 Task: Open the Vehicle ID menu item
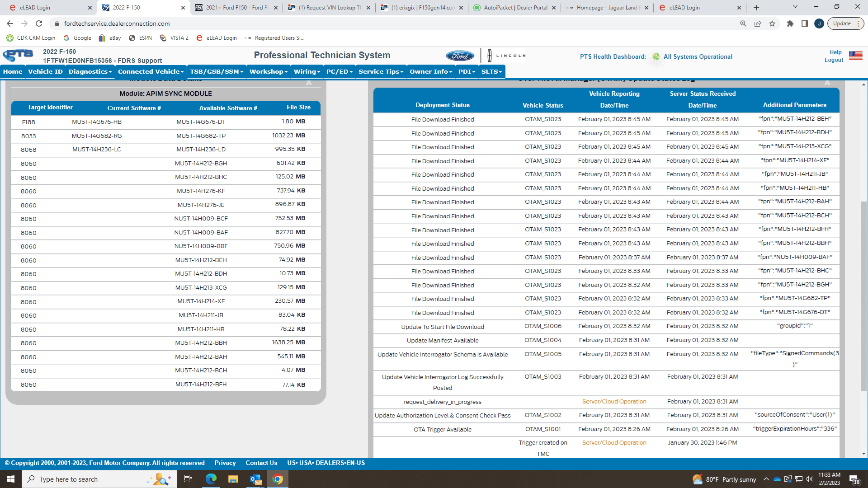coord(45,71)
